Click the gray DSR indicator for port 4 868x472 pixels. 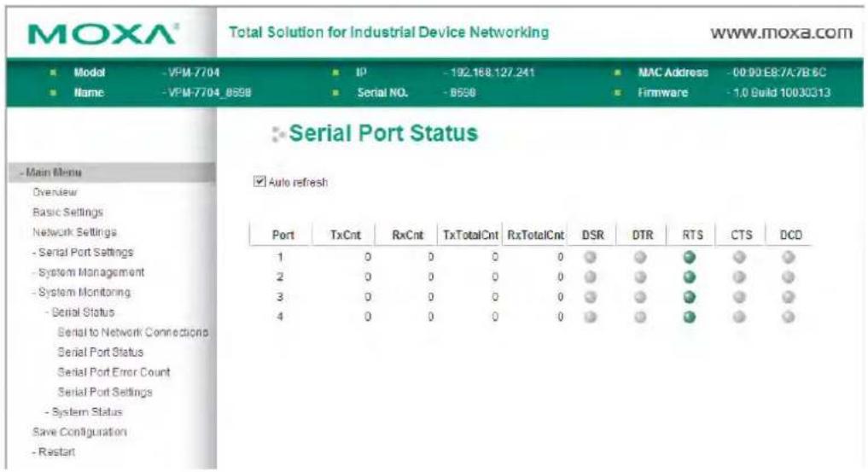coord(590,317)
